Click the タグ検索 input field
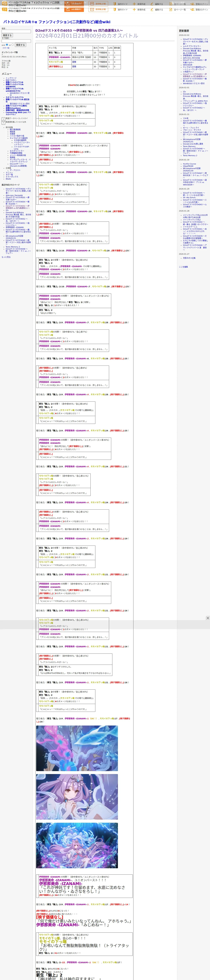210x980 pixels. pyautogui.click(x=16, y=41)
